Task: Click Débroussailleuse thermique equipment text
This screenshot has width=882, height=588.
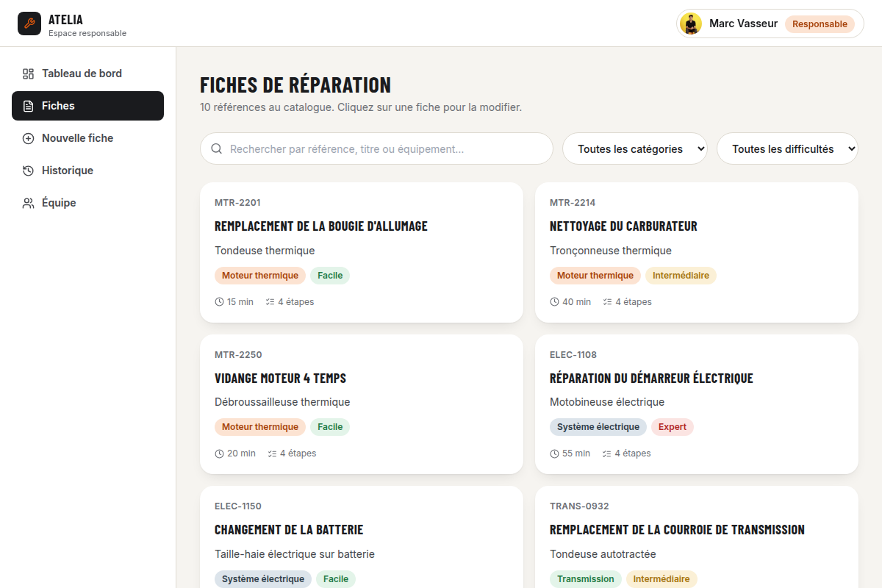Action: tap(282, 402)
